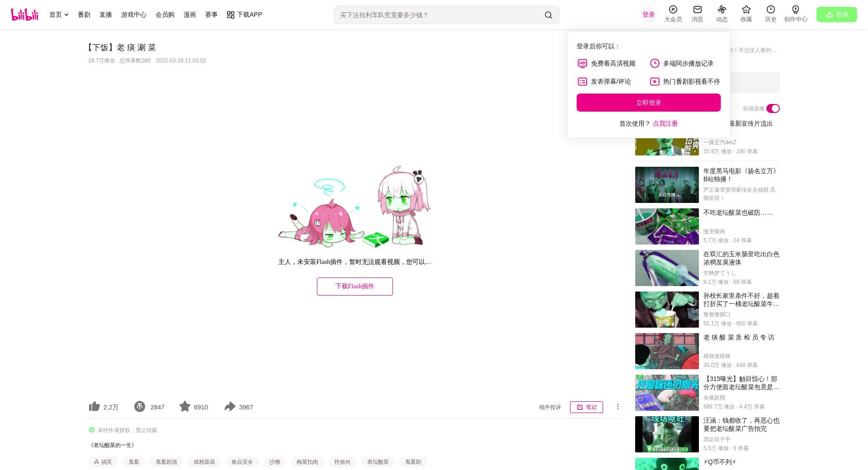The width and height of the screenshot is (868, 470).
Task: Open the ⚡Q币不列⚡ video title
Action: (x=720, y=462)
